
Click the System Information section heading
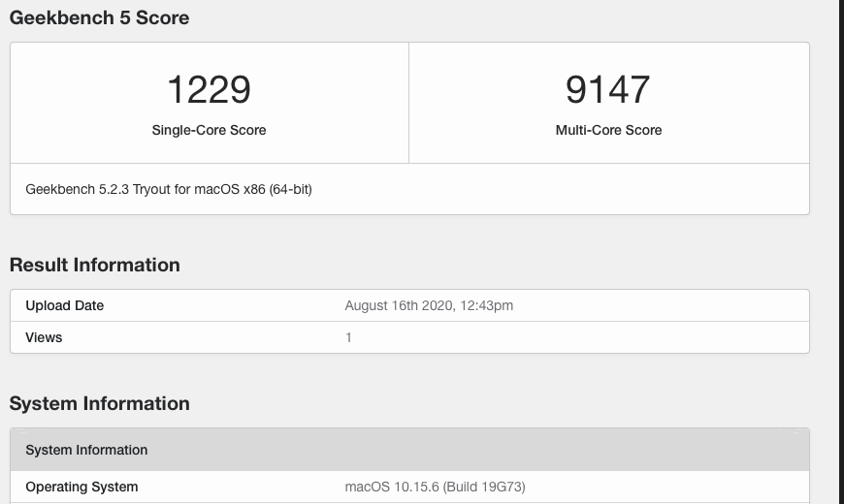[x=99, y=403]
